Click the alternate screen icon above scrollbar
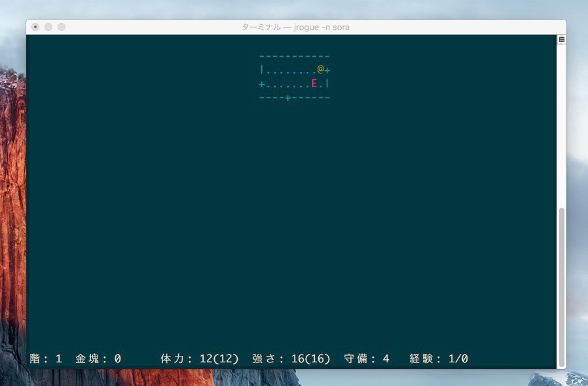Screen dimensions: 588x386 click(x=561, y=39)
